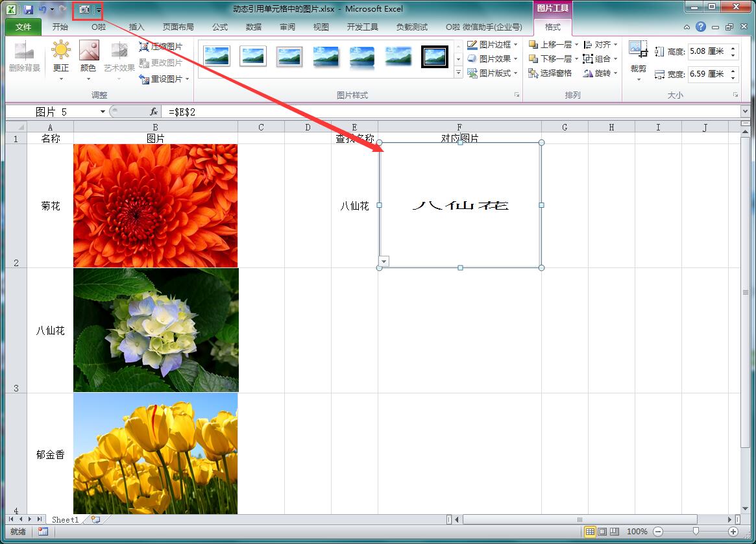The image size is (756, 544).
Task: Switch to the Insert (插入) tab
Action: [136, 27]
